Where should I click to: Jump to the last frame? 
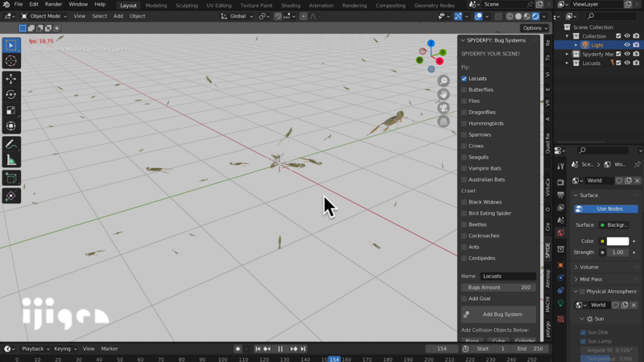pyautogui.click(x=303, y=349)
